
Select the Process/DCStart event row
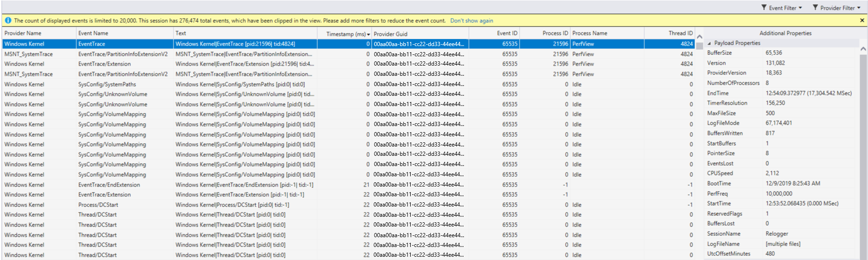(x=349, y=205)
